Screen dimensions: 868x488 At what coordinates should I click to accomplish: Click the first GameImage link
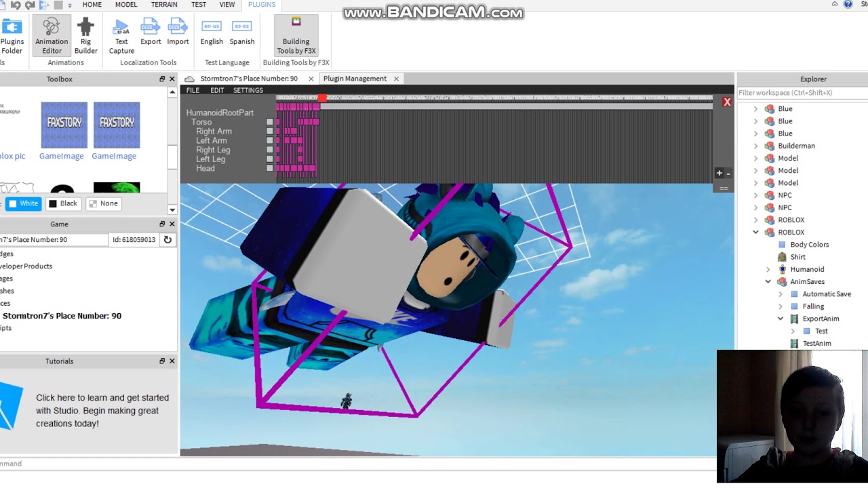pyautogui.click(x=61, y=156)
